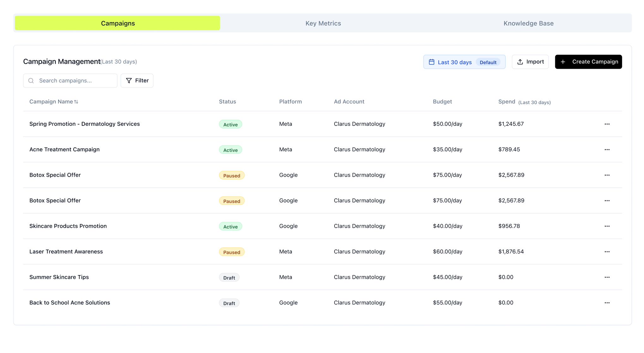Switch to the Key Metrics tab
The height and width of the screenshot is (353, 644).
tap(323, 23)
